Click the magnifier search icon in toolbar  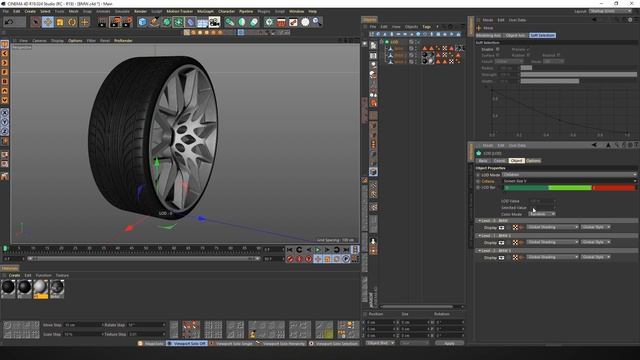point(317,22)
